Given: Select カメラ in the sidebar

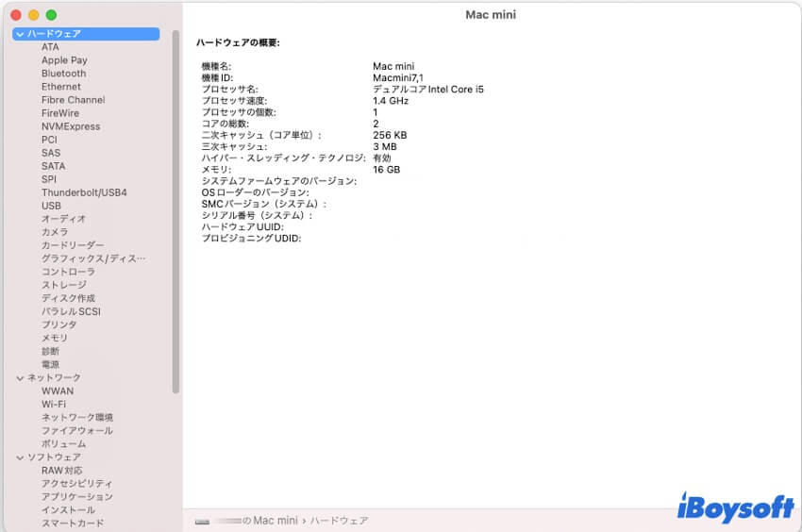Looking at the screenshot, I should coord(55,232).
